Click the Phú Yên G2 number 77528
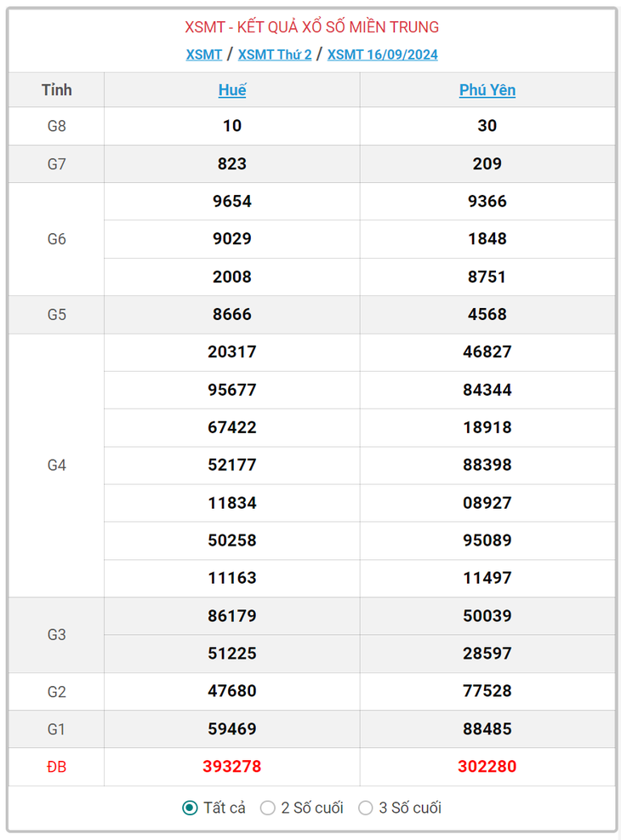 tap(487, 691)
